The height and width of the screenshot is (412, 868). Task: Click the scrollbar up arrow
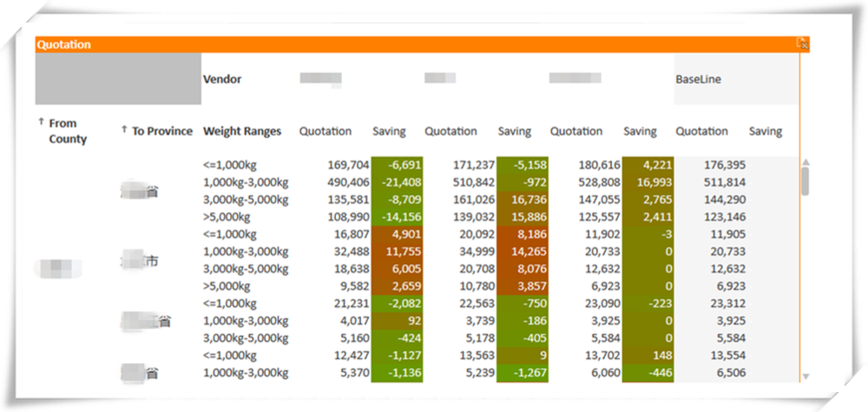pyautogui.click(x=805, y=162)
